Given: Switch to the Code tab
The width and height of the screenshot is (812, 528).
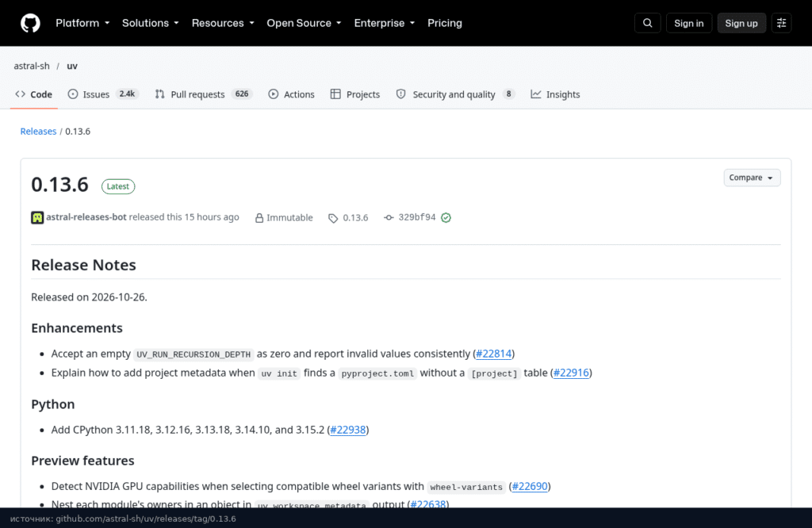Looking at the screenshot, I should 33,94.
